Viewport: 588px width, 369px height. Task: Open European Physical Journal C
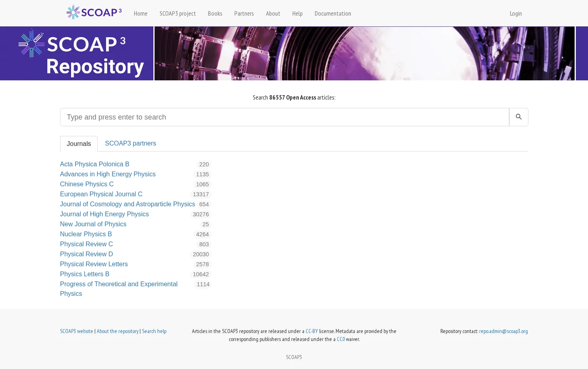[x=101, y=194]
